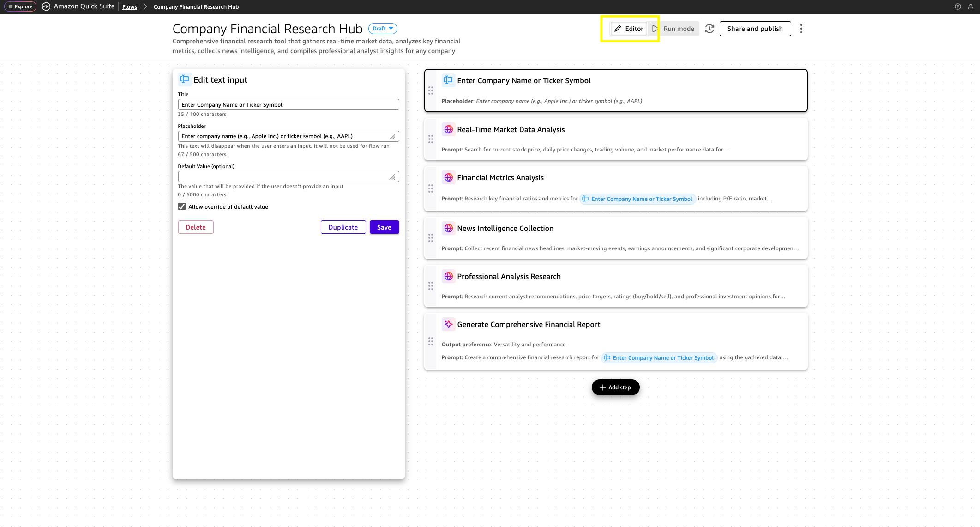Screen dimensions: 980x527
Task: Open the Explore navigation menu
Action: (x=20, y=6)
